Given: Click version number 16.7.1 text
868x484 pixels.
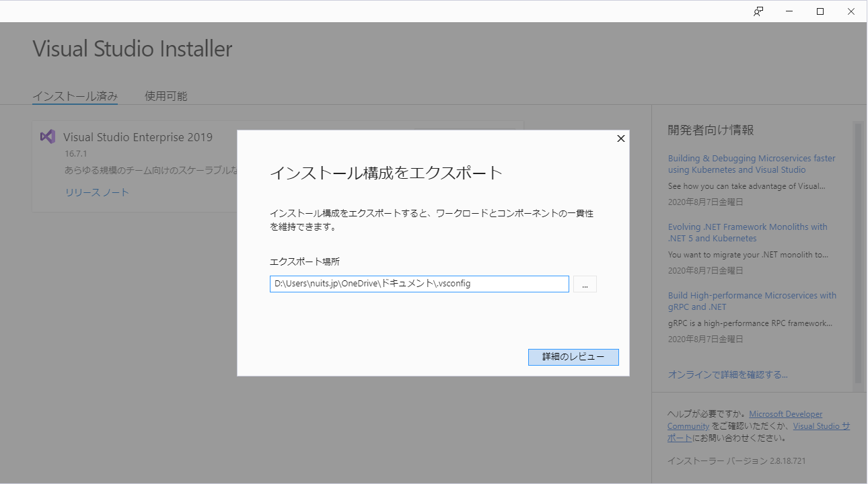Looking at the screenshot, I should tap(77, 154).
